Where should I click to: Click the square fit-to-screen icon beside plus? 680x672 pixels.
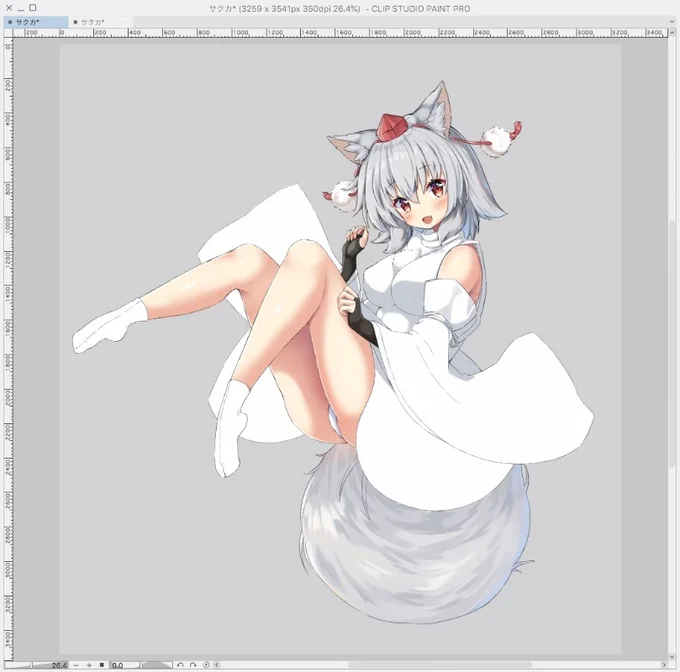tap(101, 665)
